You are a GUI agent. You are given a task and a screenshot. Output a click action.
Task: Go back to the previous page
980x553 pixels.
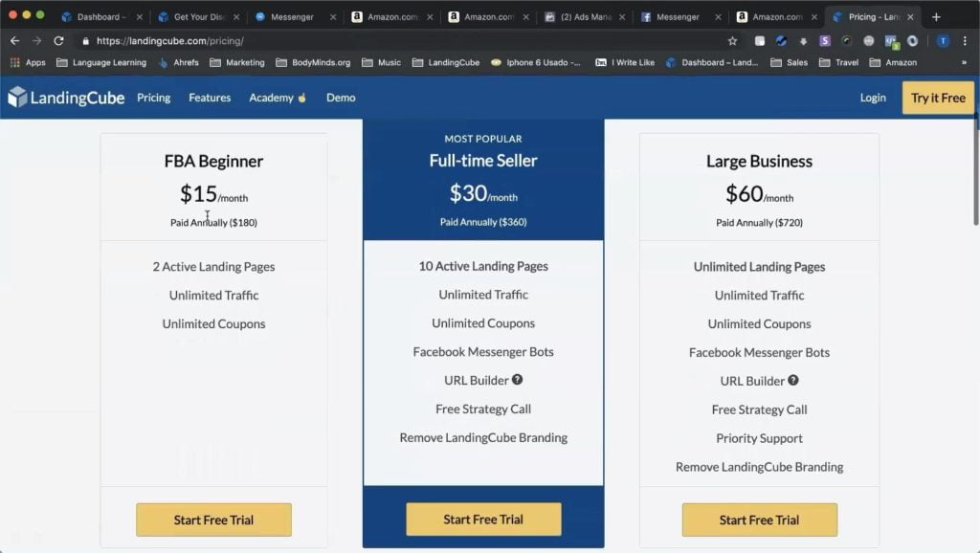coord(15,40)
